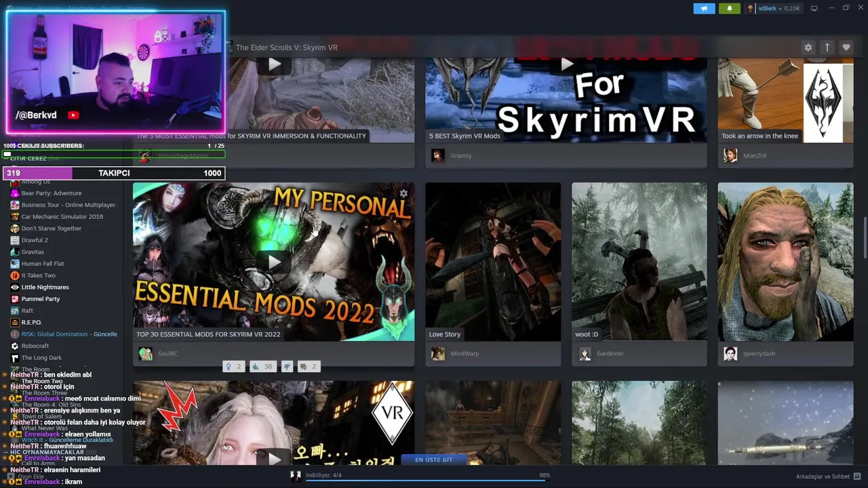Click the Robocraft game icon

pos(15,346)
